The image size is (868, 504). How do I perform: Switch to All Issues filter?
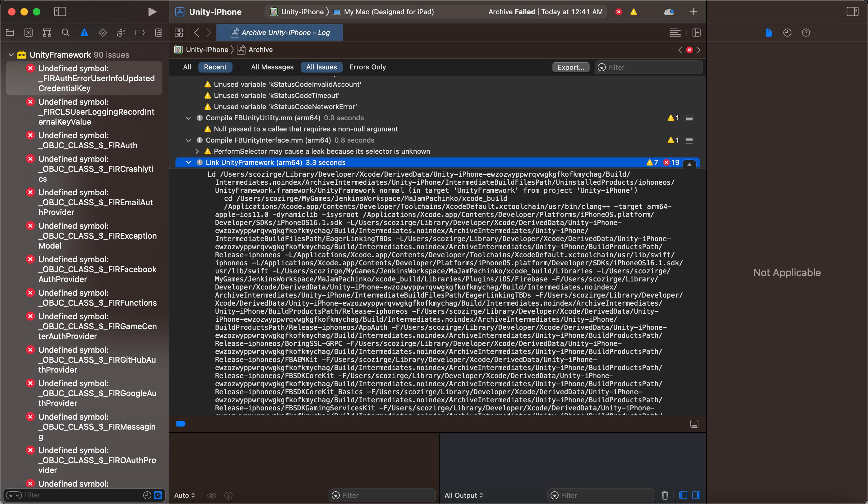coord(321,67)
